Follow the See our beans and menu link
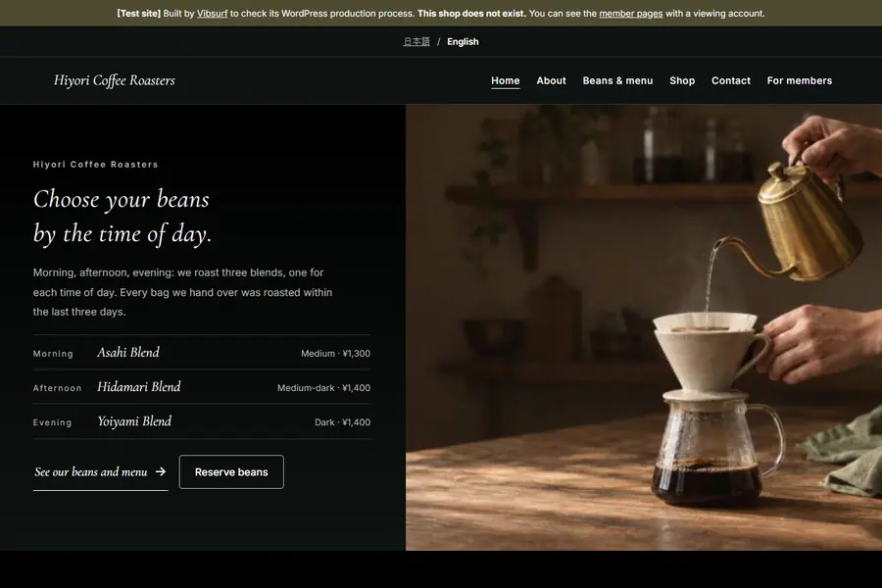The height and width of the screenshot is (588, 882). coord(100,472)
